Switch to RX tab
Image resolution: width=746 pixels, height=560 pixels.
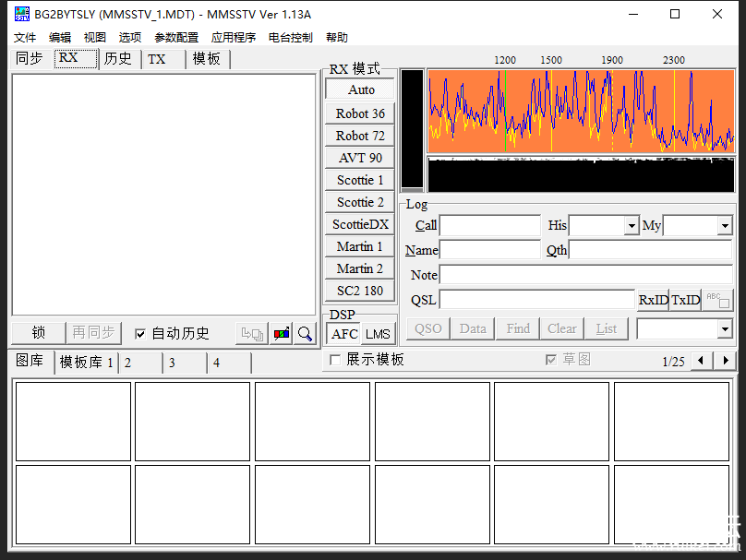pyautogui.click(x=75, y=58)
